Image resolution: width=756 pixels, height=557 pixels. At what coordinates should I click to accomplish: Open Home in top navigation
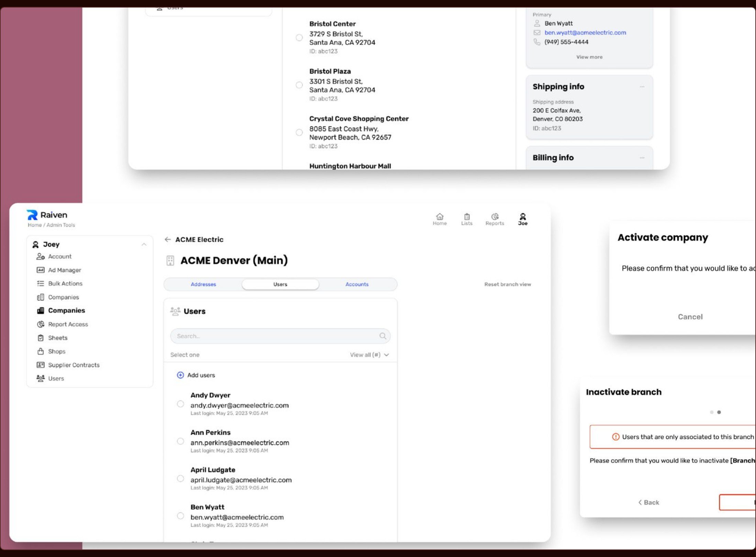click(440, 219)
